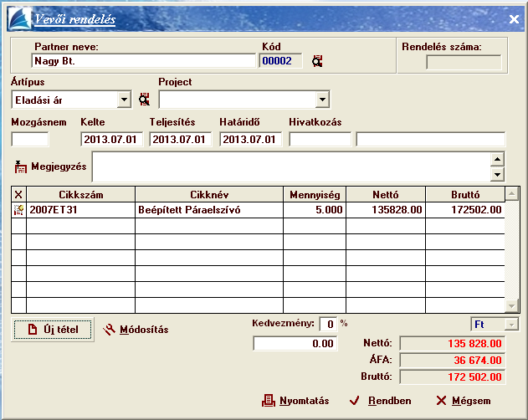Screen dimensions: 528x420
Task: Click the Határidő date field
Action: coord(250,139)
